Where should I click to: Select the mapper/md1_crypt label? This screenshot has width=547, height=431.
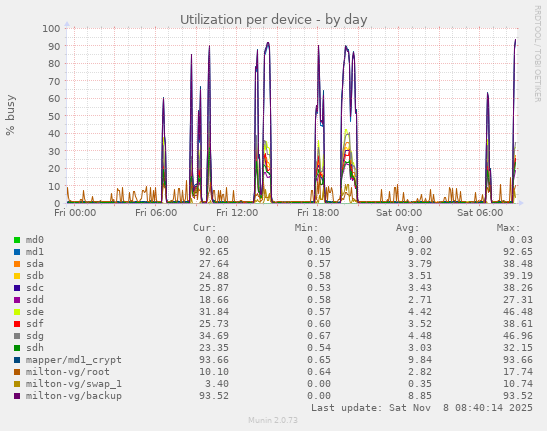click(74, 360)
